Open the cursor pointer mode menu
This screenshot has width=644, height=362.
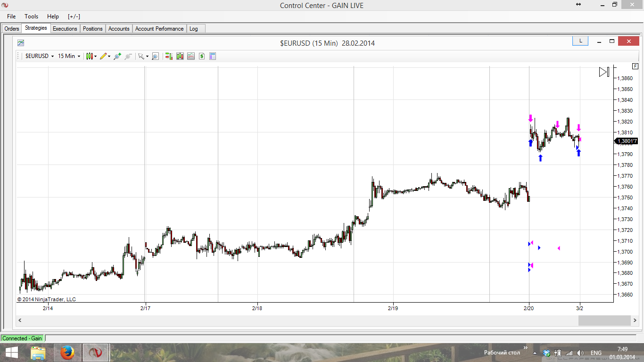point(143,56)
